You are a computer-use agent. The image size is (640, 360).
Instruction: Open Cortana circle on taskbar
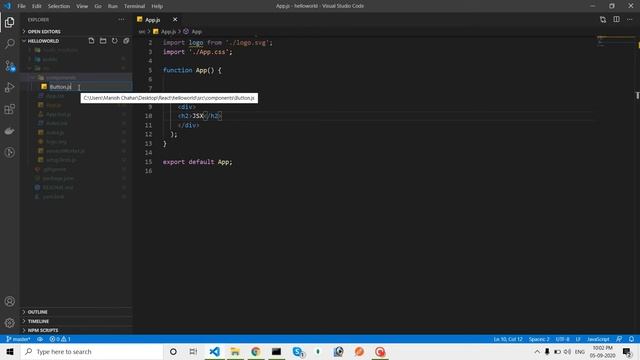click(173, 351)
